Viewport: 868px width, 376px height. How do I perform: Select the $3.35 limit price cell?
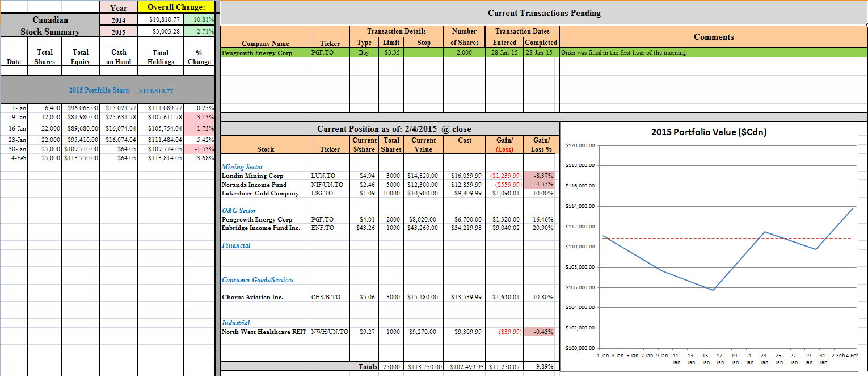pyautogui.click(x=391, y=53)
